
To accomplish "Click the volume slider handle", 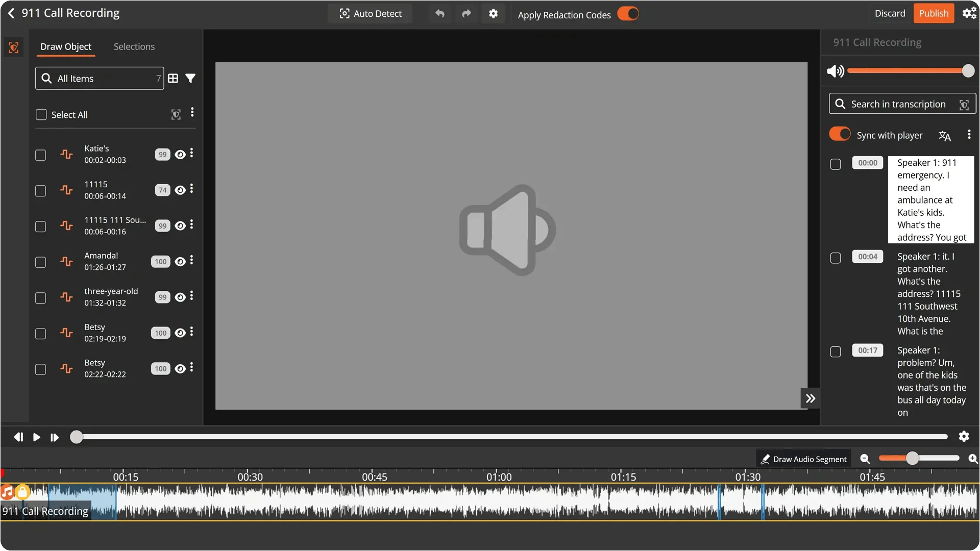I will (x=968, y=71).
